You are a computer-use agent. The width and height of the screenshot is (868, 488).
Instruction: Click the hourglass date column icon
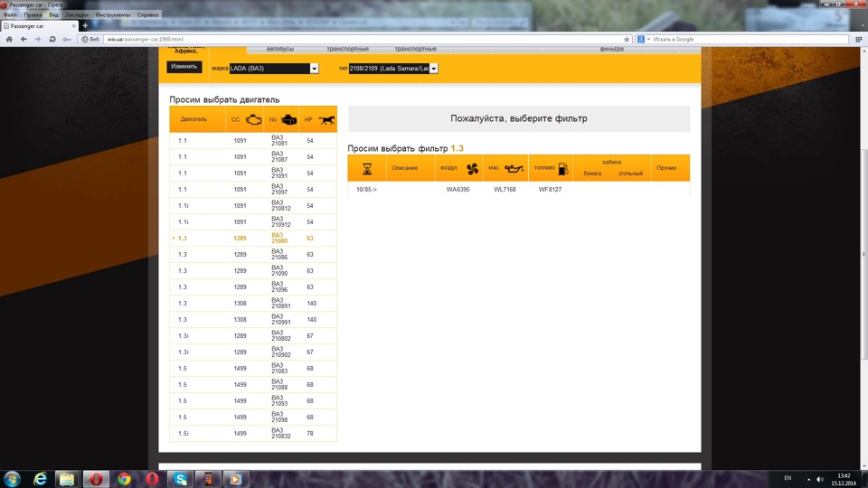click(x=367, y=169)
